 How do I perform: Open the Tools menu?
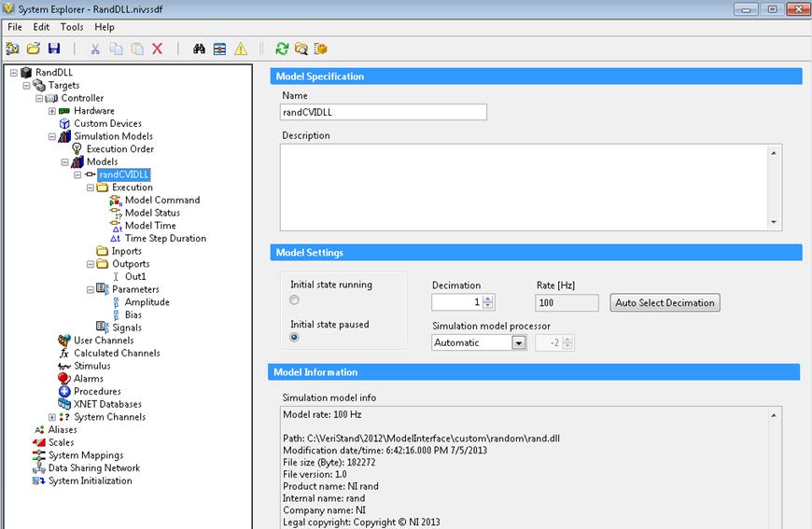[x=72, y=27]
